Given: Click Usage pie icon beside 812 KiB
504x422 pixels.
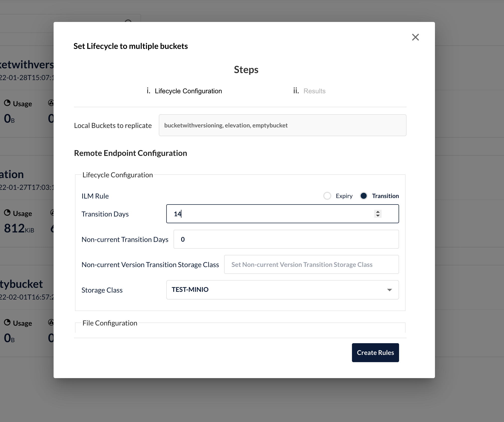Looking at the screenshot, I should click(7, 213).
